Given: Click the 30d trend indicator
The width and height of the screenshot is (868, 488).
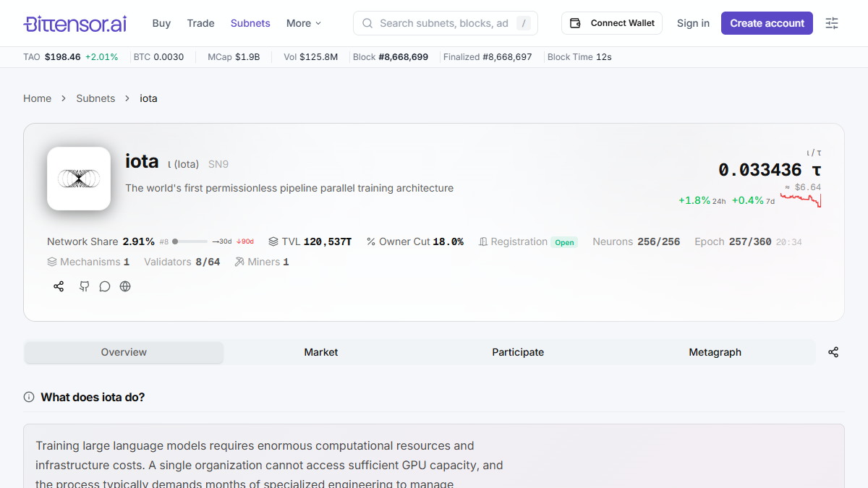Looking at the screenshot, I should tap(221, 241).
